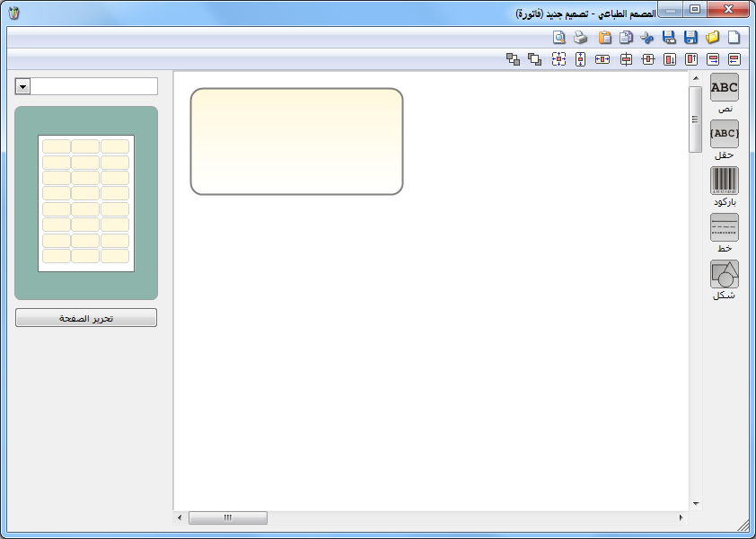Click the label sheet page preview thumbnail
The width and height of the screenshot is (756, 539).
click(86, 203)
